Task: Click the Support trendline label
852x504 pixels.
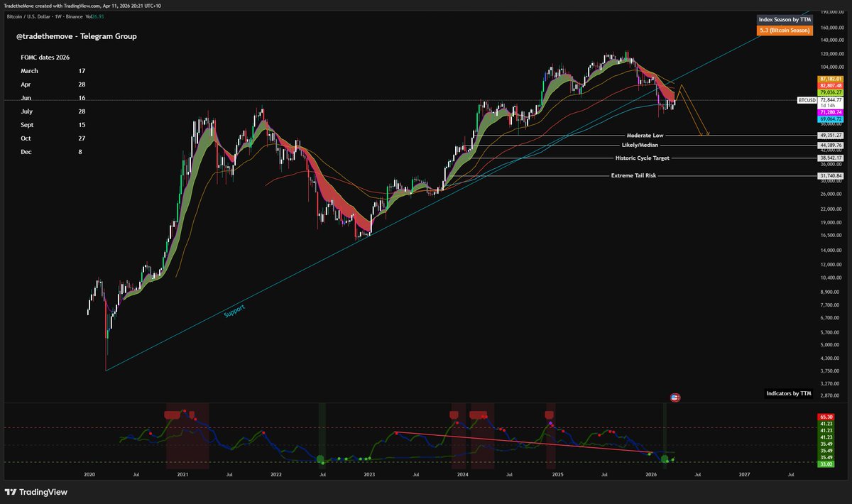Action: point(234,310)
